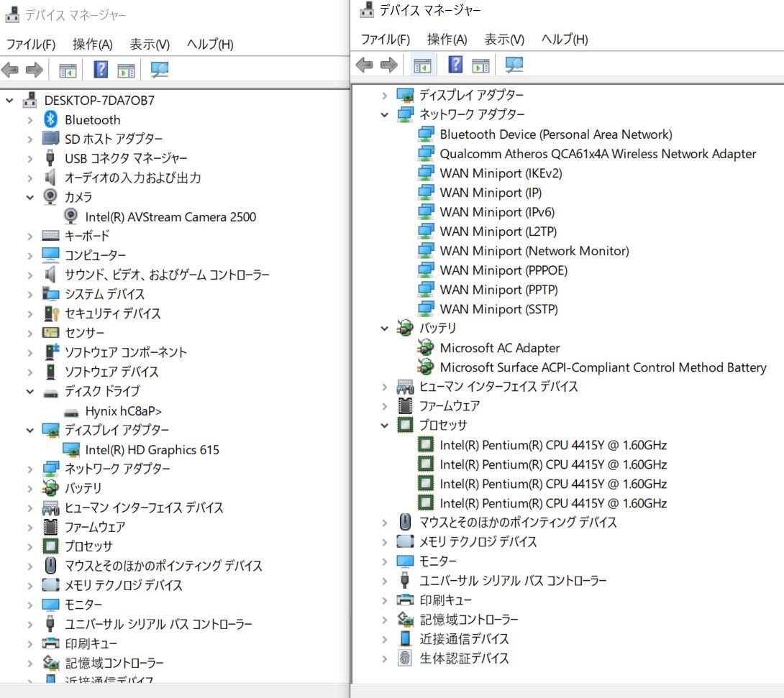This screenshot has width=784, height=698.
Task: Select Intel(R) HD Graphics 615
Action: [152, 450]
